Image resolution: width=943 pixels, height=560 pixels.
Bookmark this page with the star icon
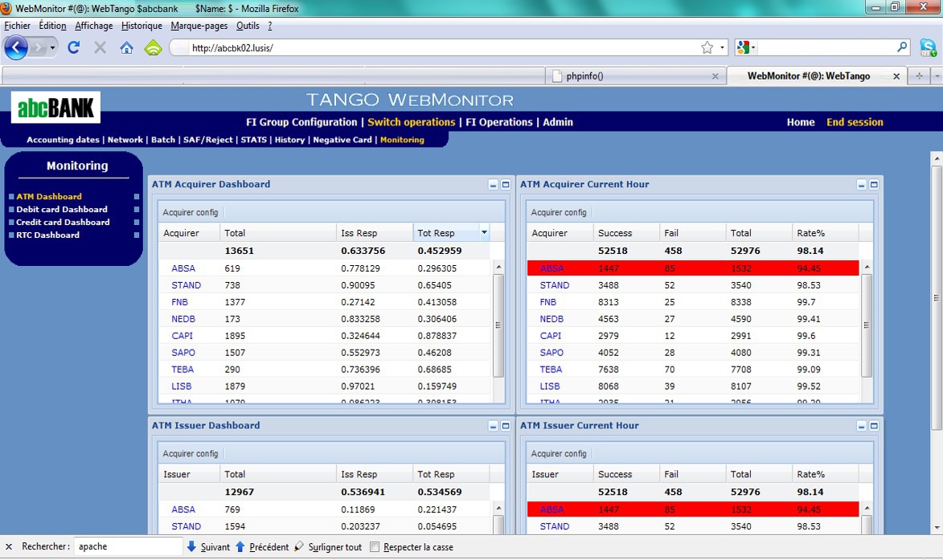click(x=707, y=48)
